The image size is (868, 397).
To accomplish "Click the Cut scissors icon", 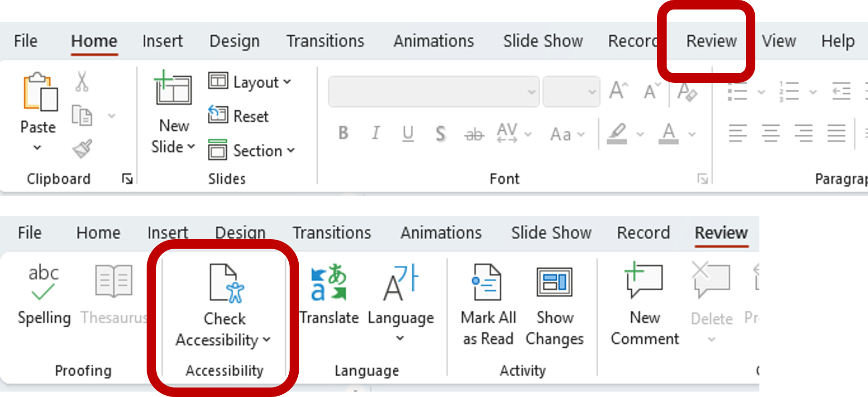I will (82, 81).
